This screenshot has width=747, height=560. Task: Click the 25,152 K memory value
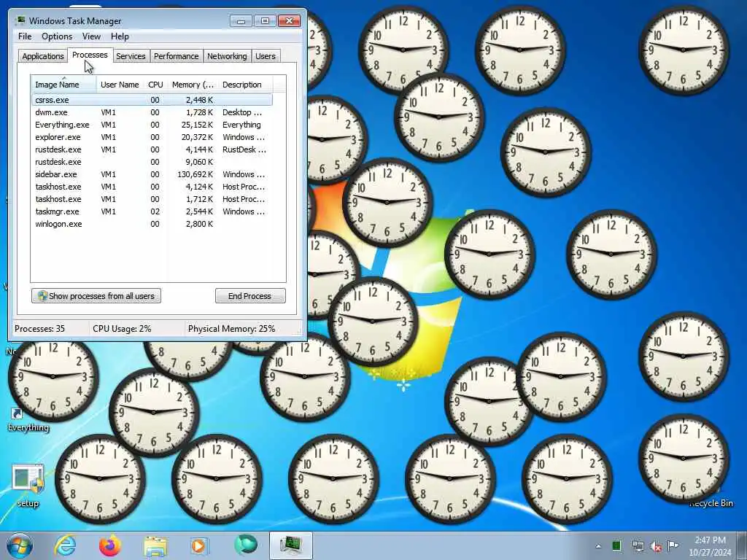click(197, 125)
